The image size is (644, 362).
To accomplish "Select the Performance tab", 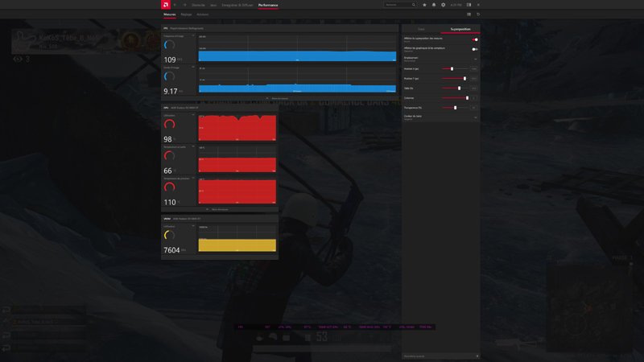I will pyautogui.click(x=268, y=5).
